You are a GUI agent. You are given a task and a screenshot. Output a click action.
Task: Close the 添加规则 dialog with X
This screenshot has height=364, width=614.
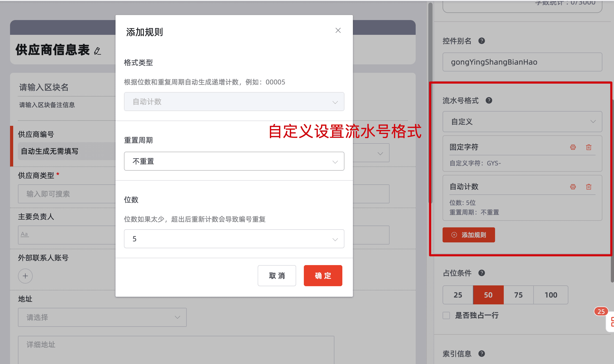tap(338, 31)
